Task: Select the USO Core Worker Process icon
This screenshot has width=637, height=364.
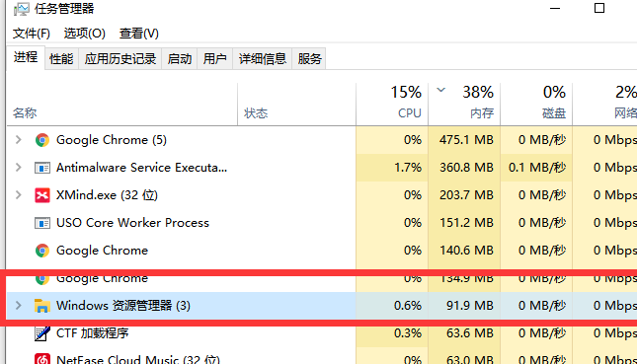Action: tap(42, 223)
